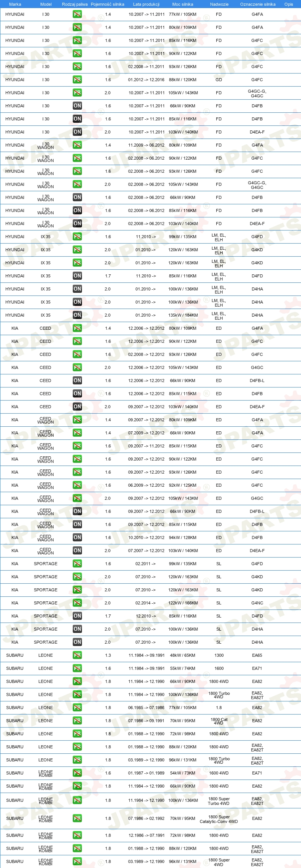
Task: Click petrol icon in Subaru Leone 1800 Cat 4WD row
Action: [77, 721]
